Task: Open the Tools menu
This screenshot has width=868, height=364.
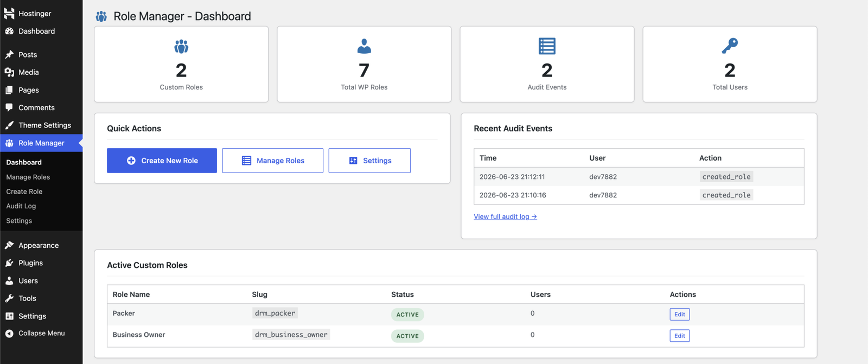Action: (x=41, y=298)
